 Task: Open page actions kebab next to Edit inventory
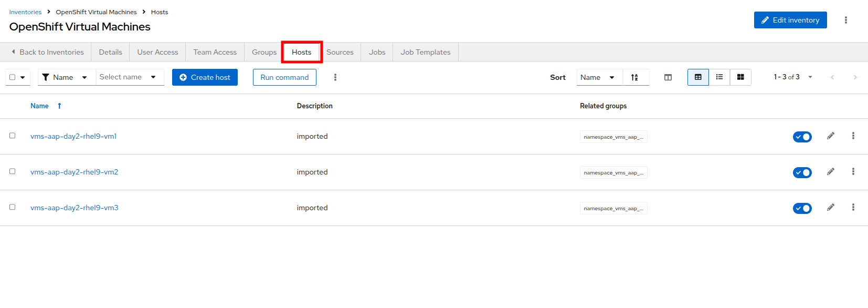pyautogui.click(x=845, y=20)
